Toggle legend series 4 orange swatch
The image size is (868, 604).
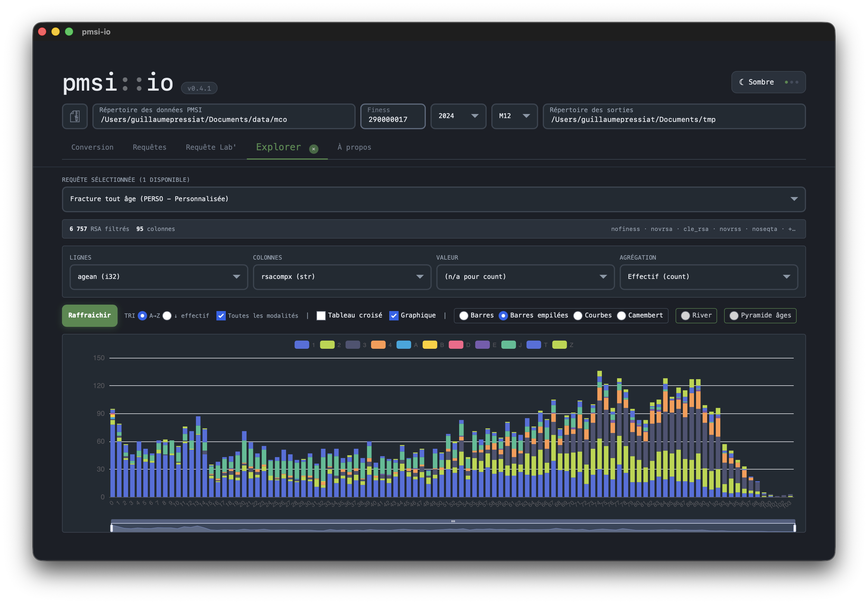click(x=378, y=345)
